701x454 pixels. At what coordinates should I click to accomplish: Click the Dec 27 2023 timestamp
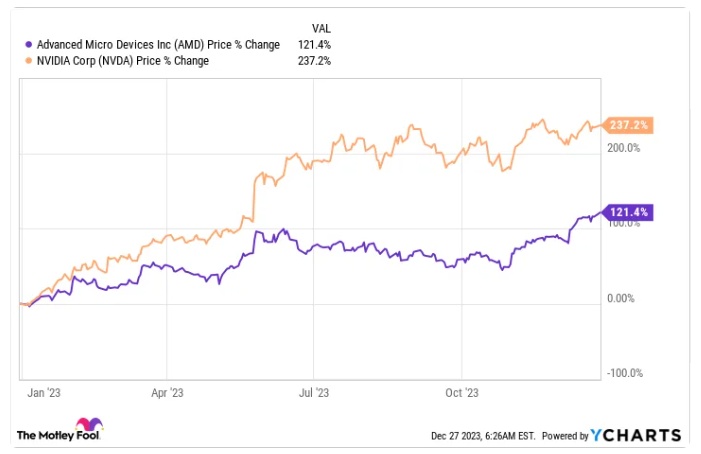pyautogui.click(x=484, y=436)
